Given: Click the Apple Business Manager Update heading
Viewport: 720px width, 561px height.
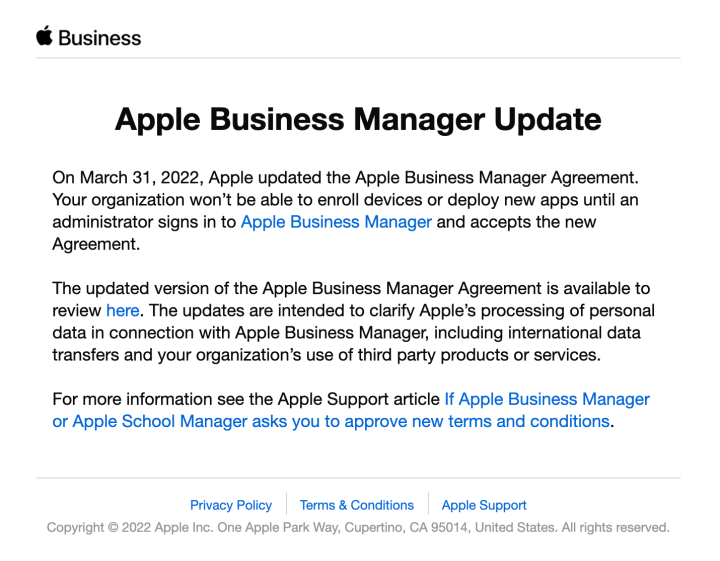Looking at the screenshot, I should point(358,119).
